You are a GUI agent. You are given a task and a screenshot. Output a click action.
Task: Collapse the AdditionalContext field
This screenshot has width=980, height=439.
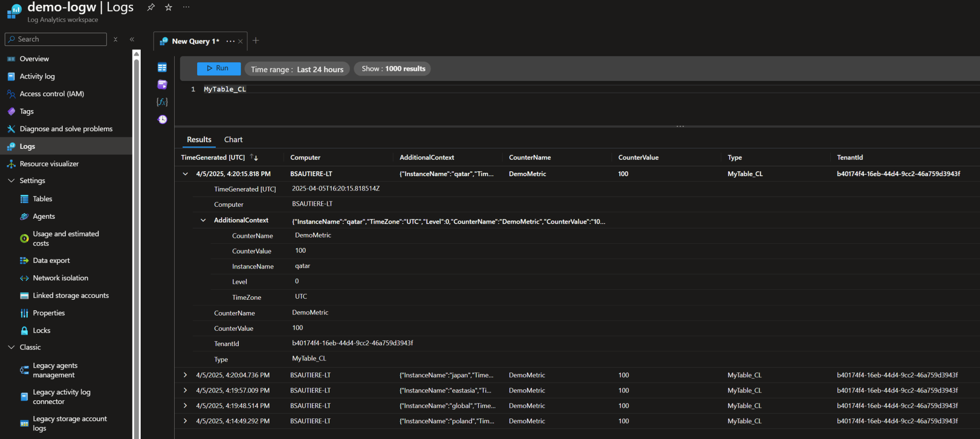[x=203, y=220]
